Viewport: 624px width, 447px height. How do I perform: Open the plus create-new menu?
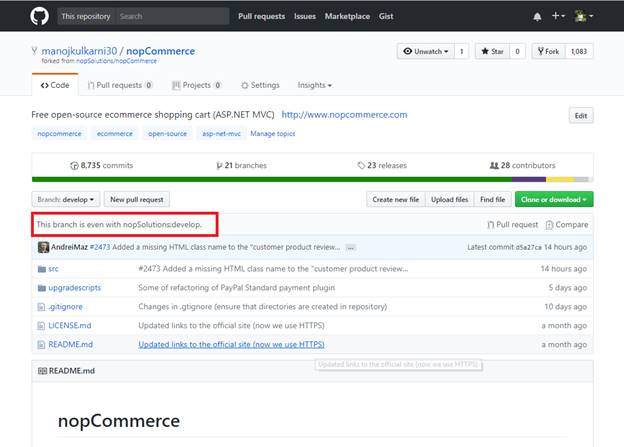point(558,16)
